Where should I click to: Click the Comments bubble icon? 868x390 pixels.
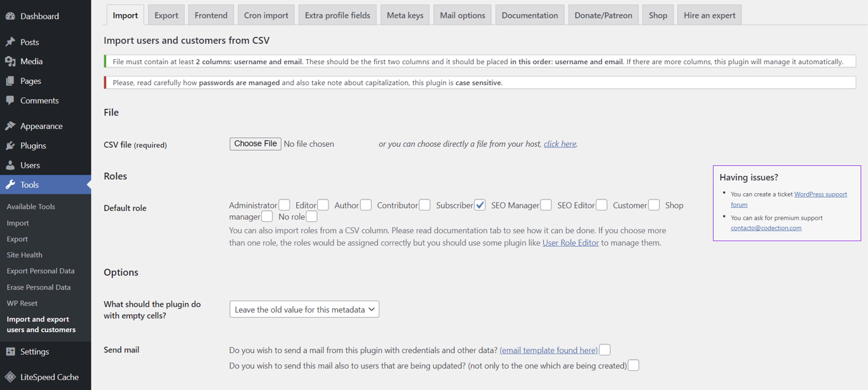point(13,100)
